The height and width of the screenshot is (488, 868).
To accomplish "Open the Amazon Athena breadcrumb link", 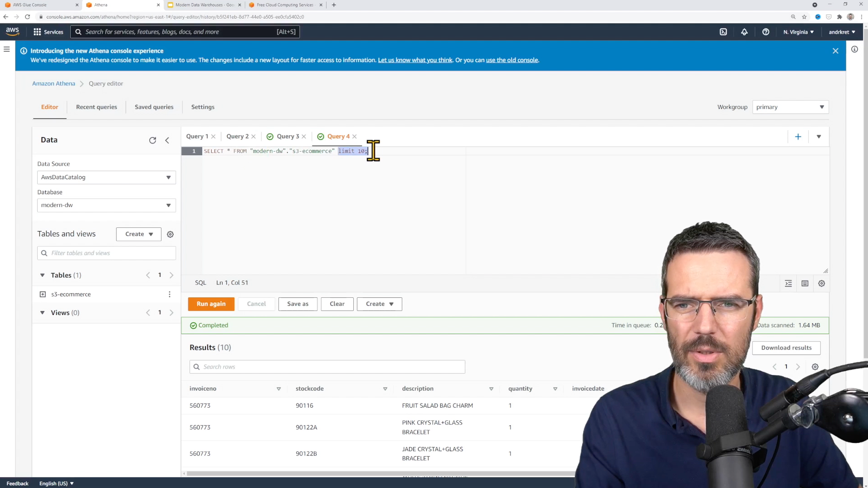I will coord(54,84).
